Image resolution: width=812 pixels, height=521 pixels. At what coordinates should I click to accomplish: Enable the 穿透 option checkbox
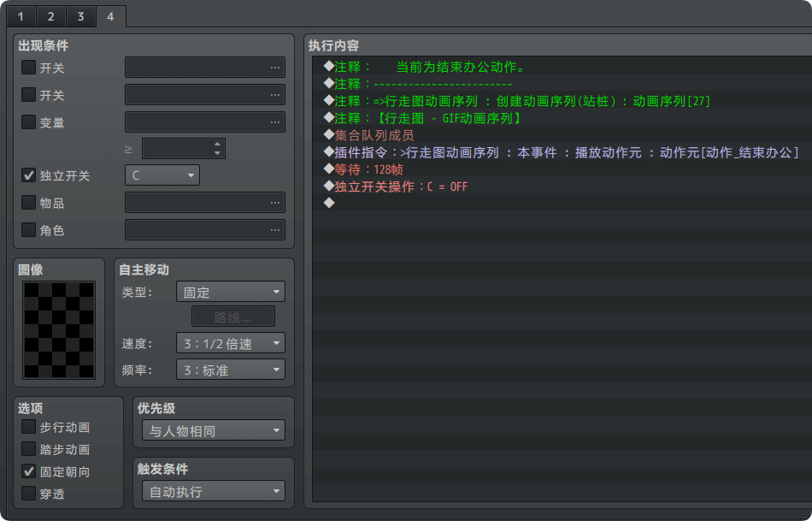29,494
